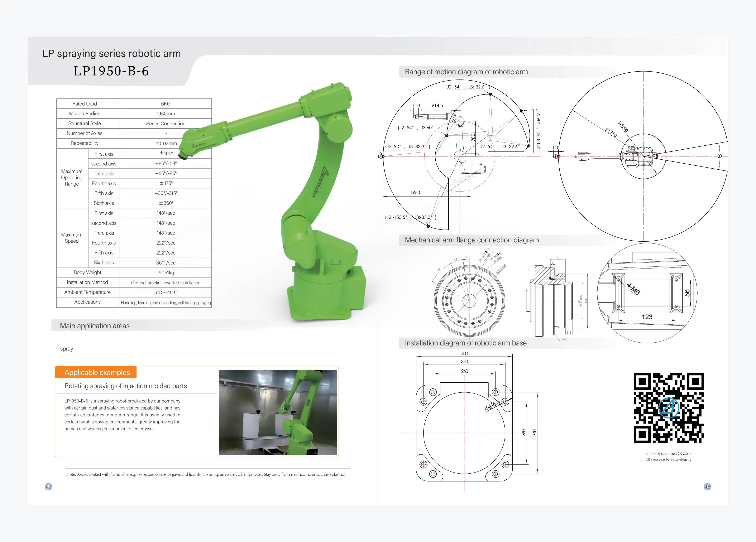
Task: Click the Repeatability value '±0.03mm'
Action: [x=166, y=143]
